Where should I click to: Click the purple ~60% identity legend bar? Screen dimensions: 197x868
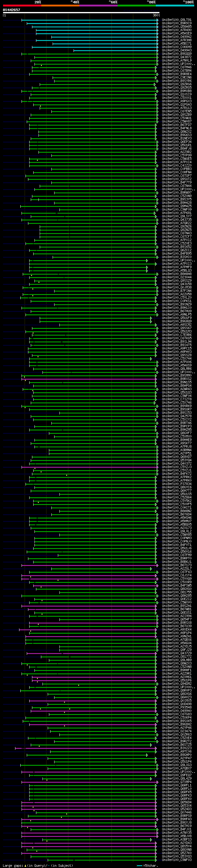(x=99, y=6)
